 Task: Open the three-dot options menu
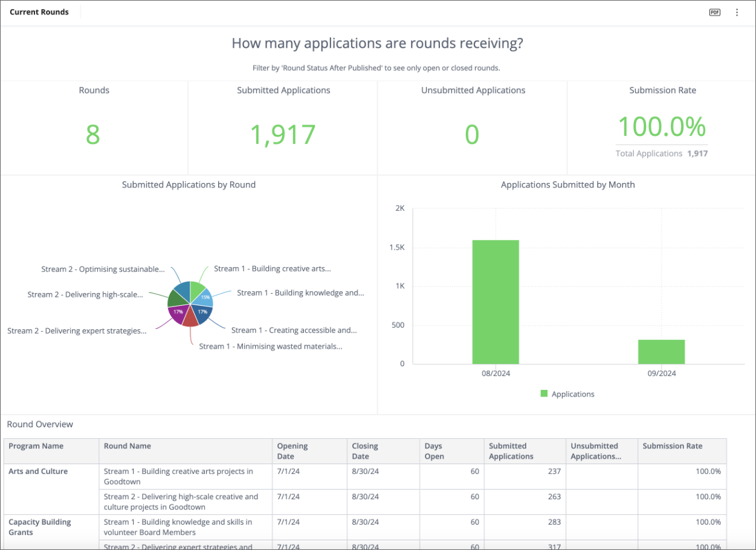pos(737,13)
